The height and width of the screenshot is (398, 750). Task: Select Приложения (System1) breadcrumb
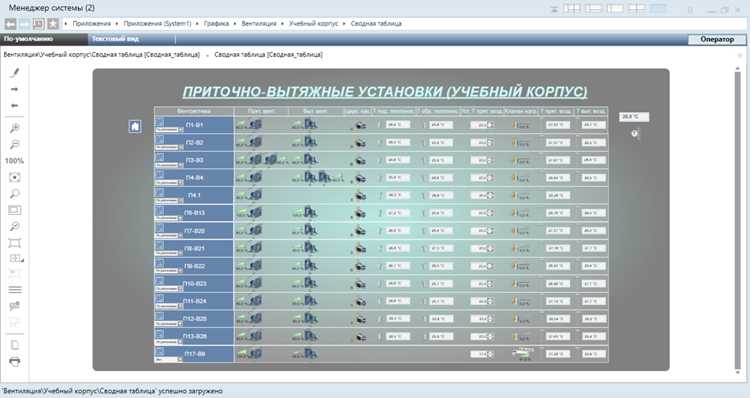point(157,23)
